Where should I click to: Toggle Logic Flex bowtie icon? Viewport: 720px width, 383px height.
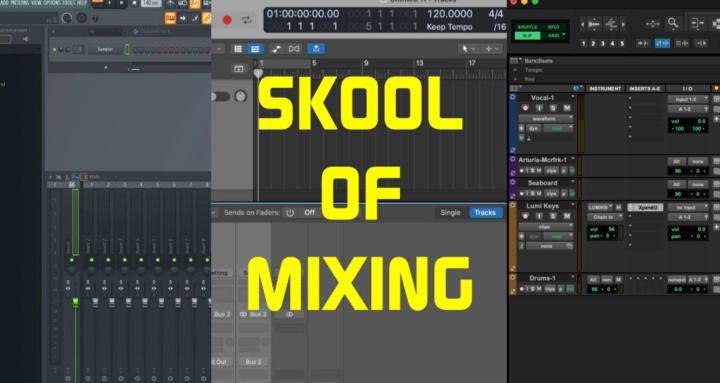point(294,49)
